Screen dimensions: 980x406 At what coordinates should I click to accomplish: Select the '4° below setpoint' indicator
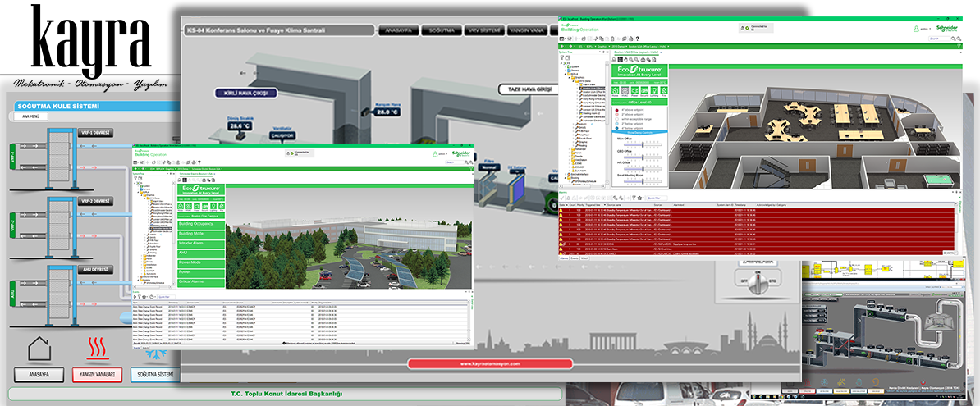[x=617, y=129]
